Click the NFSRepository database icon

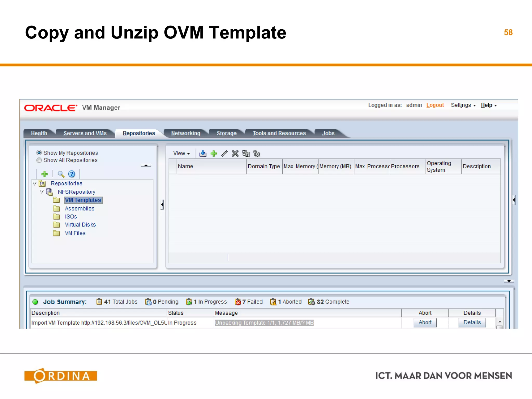coord(49,192)
